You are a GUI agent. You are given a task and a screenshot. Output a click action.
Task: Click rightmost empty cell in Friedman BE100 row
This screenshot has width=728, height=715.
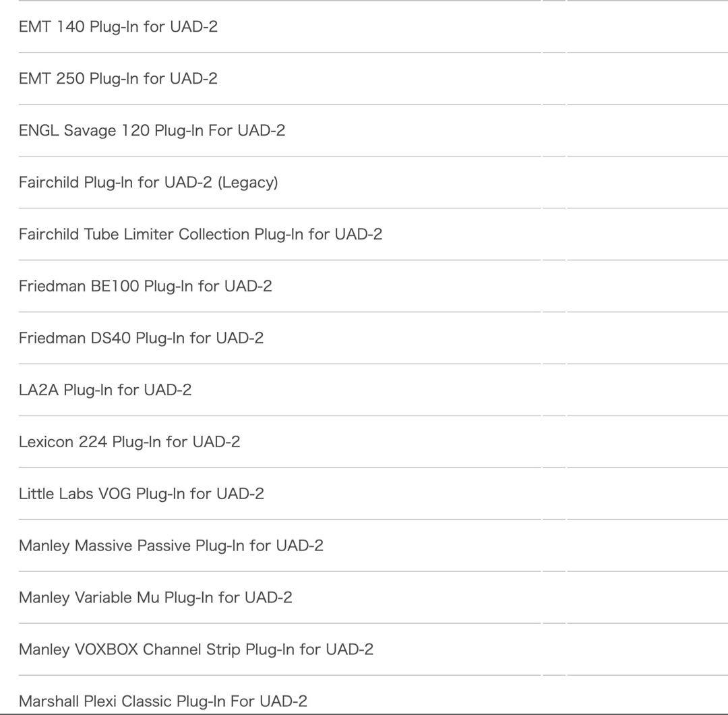[x=647, y=287]
